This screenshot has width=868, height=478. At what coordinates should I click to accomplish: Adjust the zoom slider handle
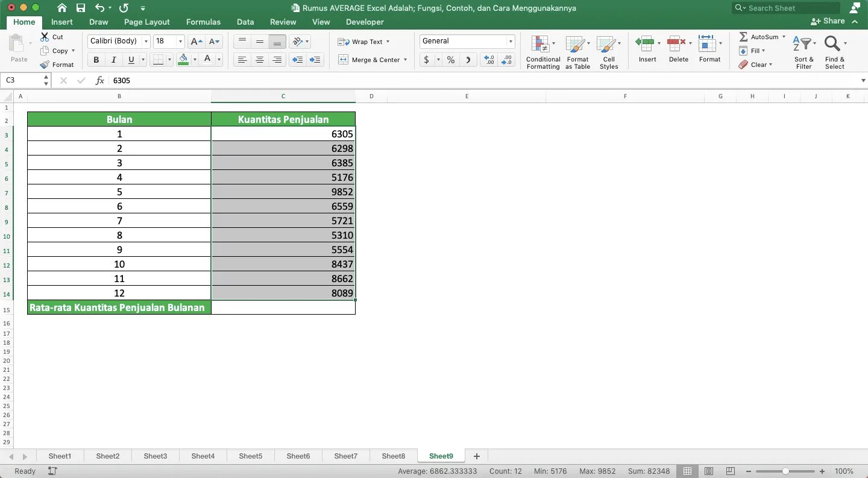pyautogui.click(x=785, y=471)
